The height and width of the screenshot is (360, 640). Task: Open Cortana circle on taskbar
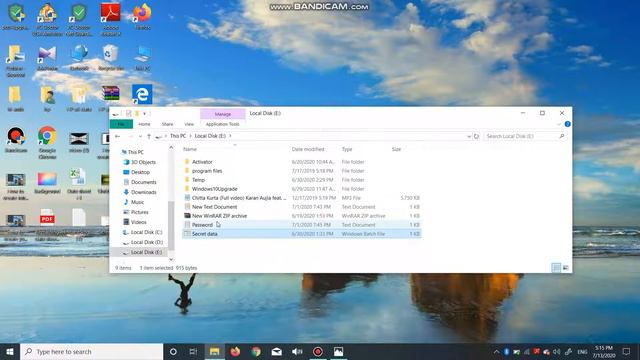click(x=173, y=351)
